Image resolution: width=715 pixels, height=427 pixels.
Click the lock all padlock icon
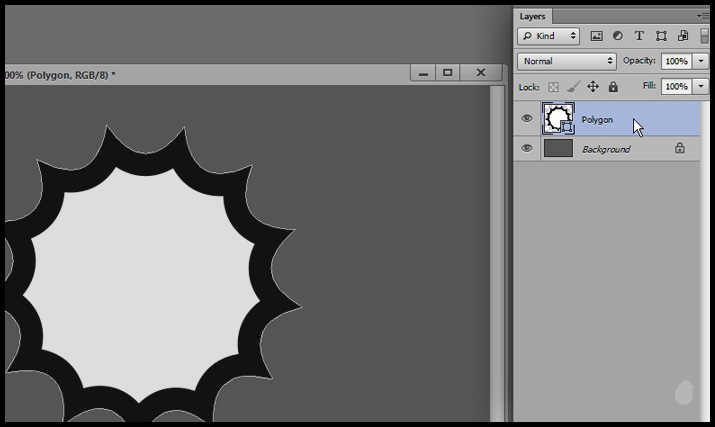613,87
